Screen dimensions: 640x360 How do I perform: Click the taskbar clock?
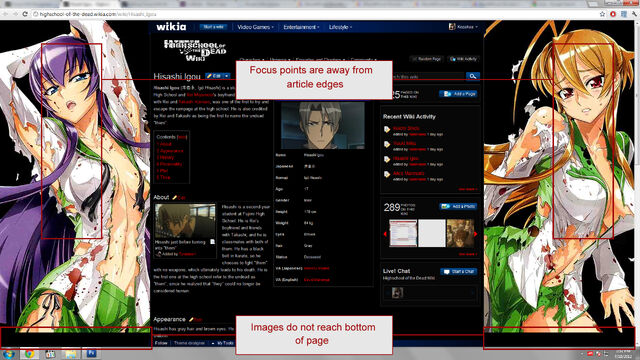[624, 354]
